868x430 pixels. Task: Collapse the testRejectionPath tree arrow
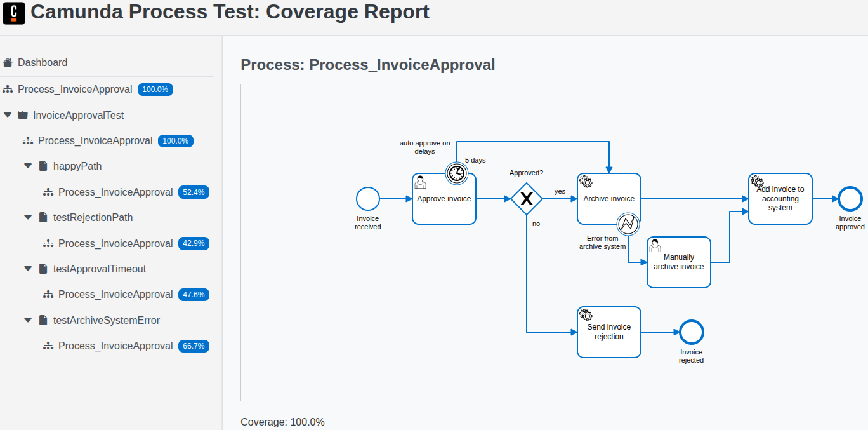(x=28, y=217)
